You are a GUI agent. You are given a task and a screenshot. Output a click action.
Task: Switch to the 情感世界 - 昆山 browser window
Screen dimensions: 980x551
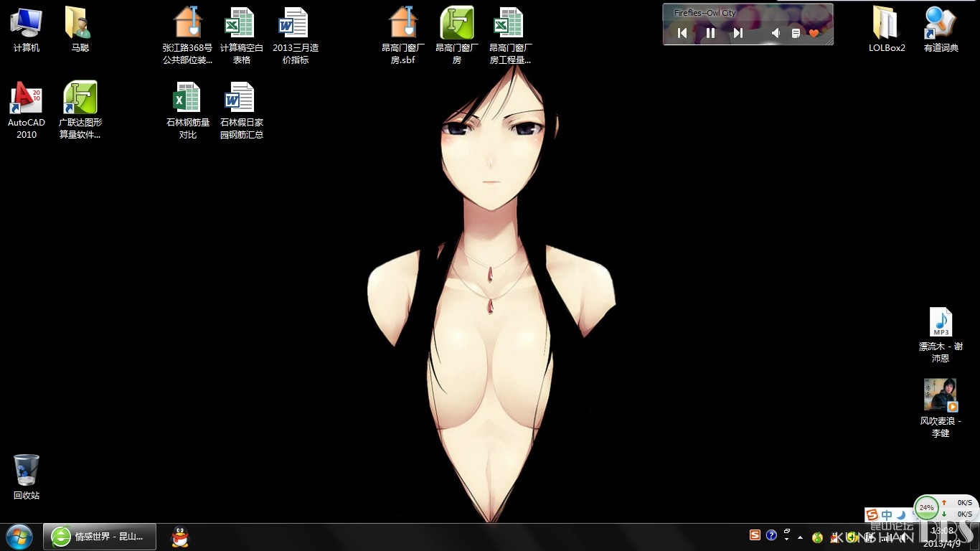tap(99, 537)
